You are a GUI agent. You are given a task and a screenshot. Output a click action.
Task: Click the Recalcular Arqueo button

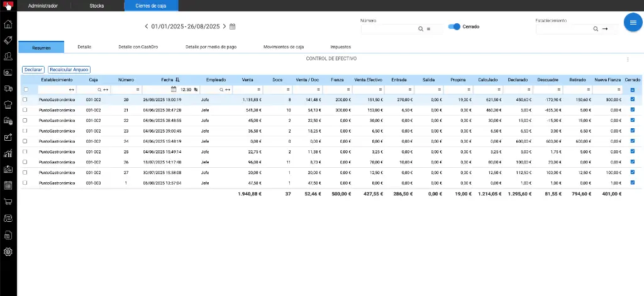69,70
